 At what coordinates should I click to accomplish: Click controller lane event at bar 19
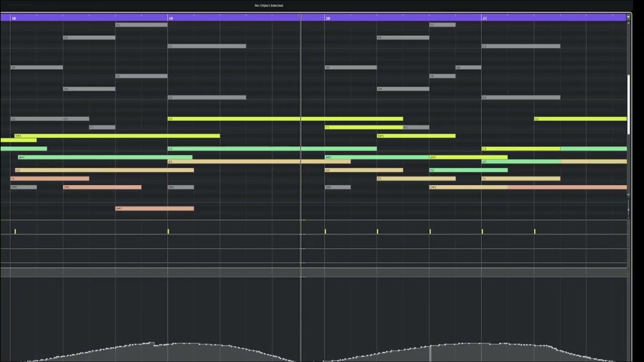168,231
